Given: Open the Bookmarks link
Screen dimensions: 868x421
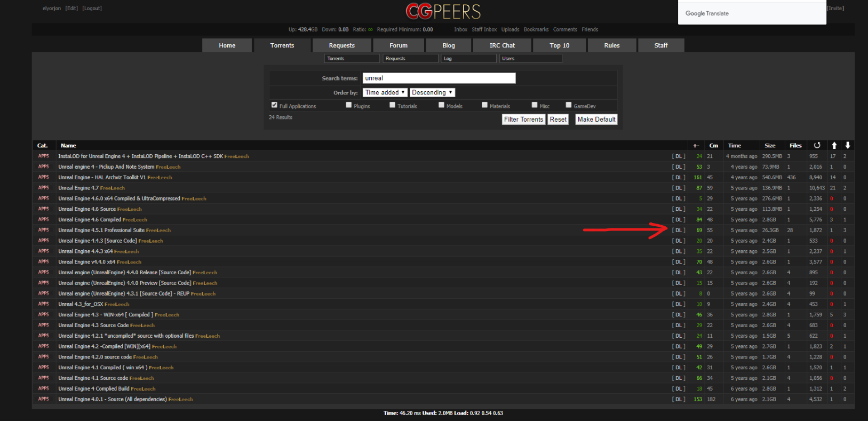Looking at the screenshot, I should coord(536,29).
